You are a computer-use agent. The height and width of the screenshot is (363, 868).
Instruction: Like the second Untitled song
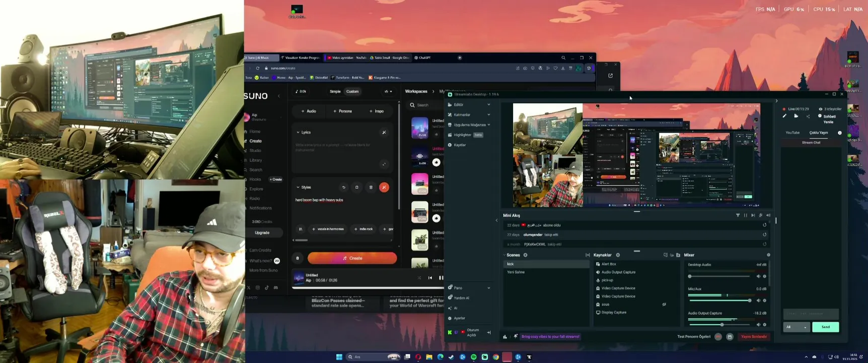pyautogui.click(x=437, y=162)
